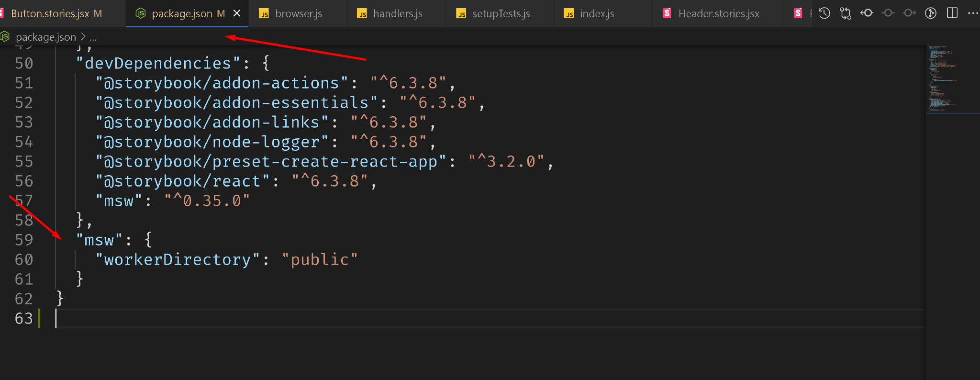Open the handlers.js tab
980x380 pixels.
coord(397,13)
